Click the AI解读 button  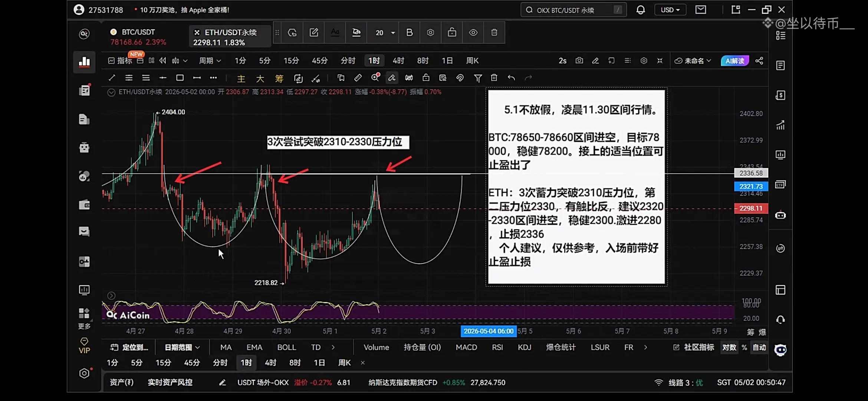coord(735,61)
